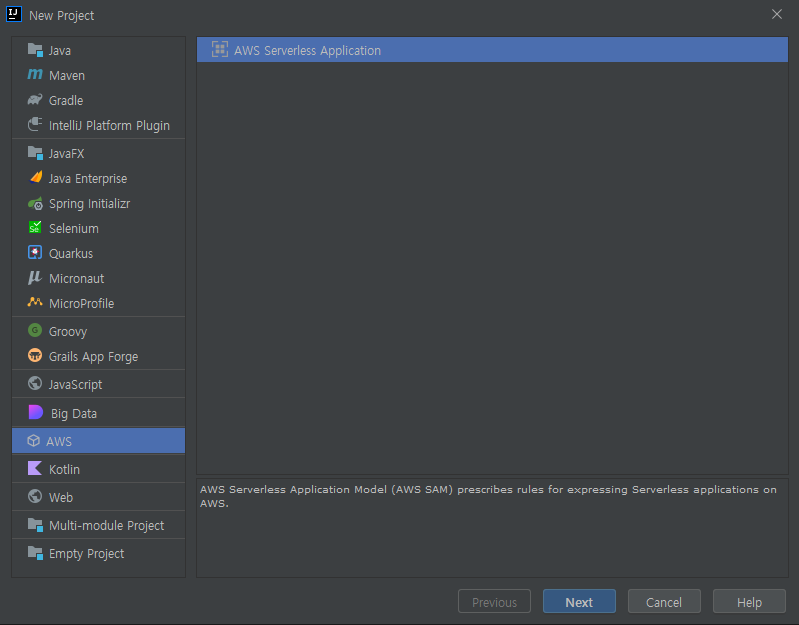Click the Micronaut mu icon
This screenshot has width=799, height=625.
[35, 278]
